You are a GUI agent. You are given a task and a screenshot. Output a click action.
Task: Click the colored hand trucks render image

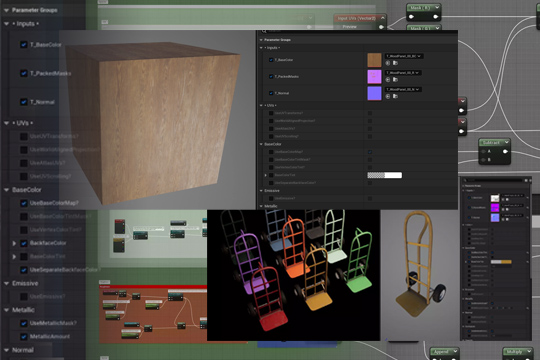293,275
